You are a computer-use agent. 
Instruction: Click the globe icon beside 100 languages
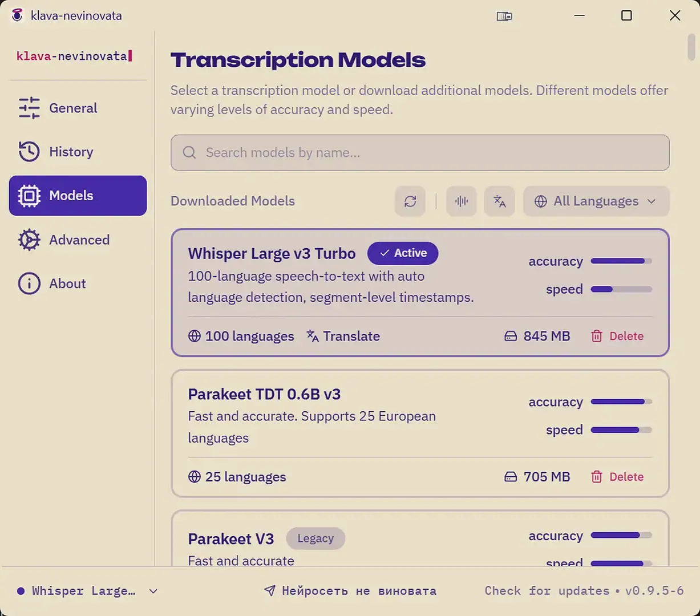(195, 336)
